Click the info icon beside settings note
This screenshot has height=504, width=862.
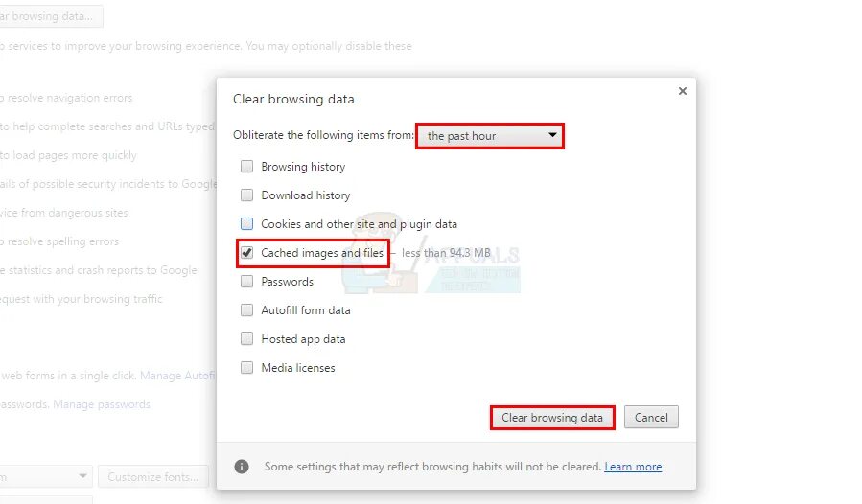242,467
